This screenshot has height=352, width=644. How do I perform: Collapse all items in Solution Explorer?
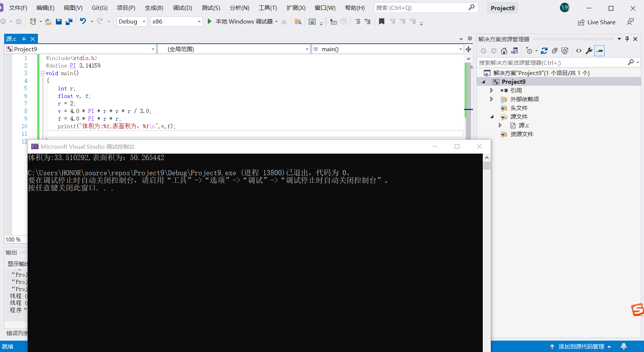pos(554,51)
